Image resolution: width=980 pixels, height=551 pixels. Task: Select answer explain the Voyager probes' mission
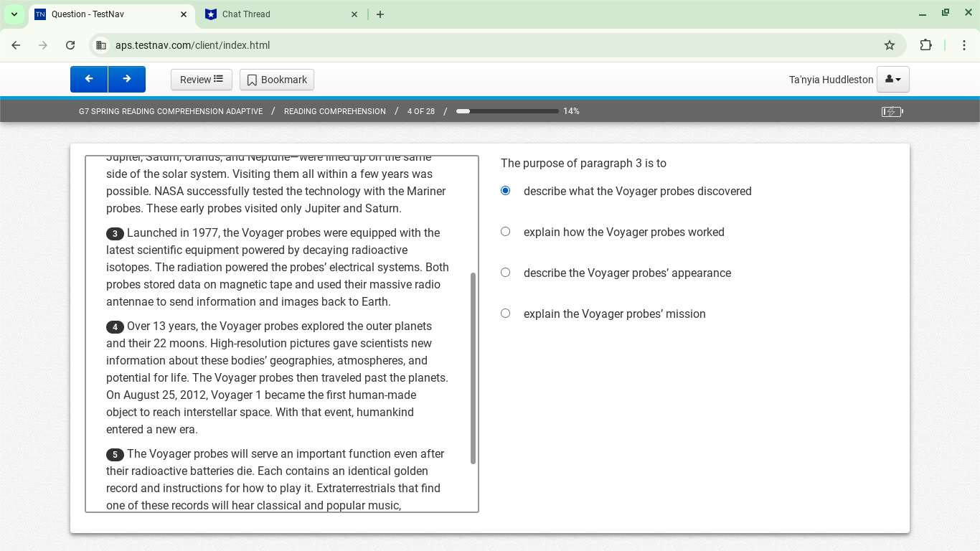[505, 313]
